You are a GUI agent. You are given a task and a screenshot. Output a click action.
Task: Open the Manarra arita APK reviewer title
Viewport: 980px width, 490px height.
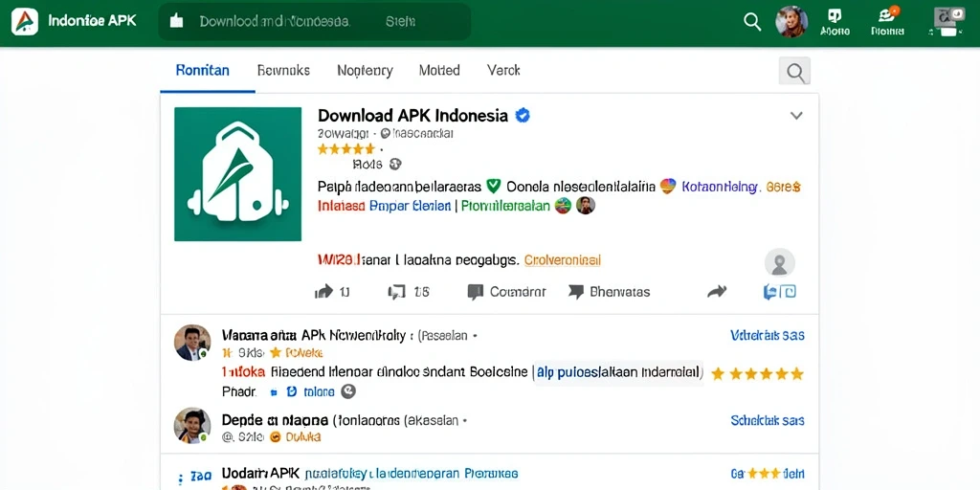pos(314,335)
